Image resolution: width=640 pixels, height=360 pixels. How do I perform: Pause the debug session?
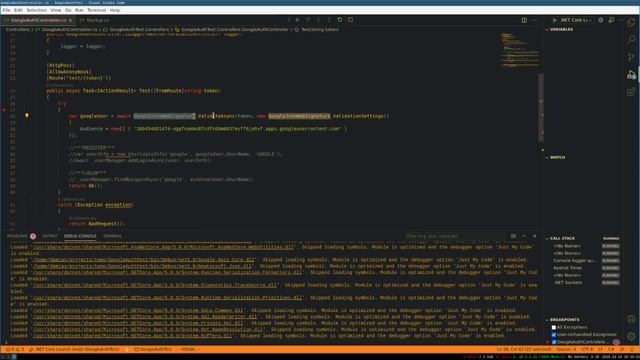298,20
